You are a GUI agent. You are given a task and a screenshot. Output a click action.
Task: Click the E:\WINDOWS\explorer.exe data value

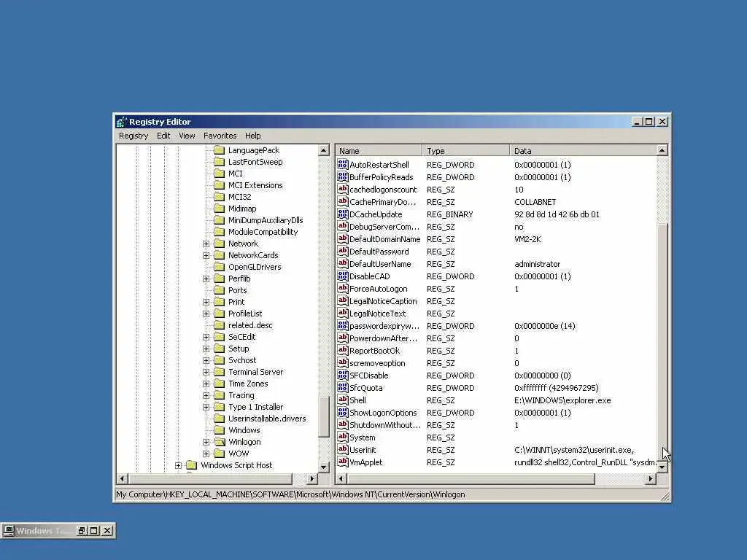click(562, 400)
